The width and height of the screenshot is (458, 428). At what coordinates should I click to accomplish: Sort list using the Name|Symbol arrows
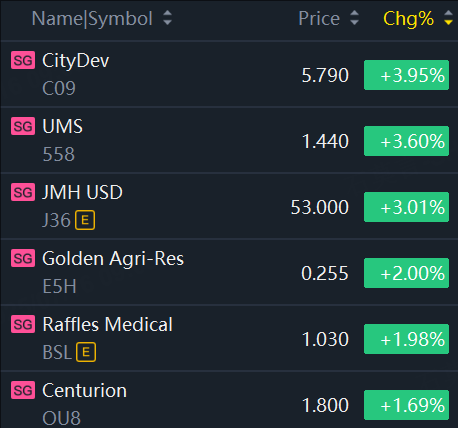point(167,18)
